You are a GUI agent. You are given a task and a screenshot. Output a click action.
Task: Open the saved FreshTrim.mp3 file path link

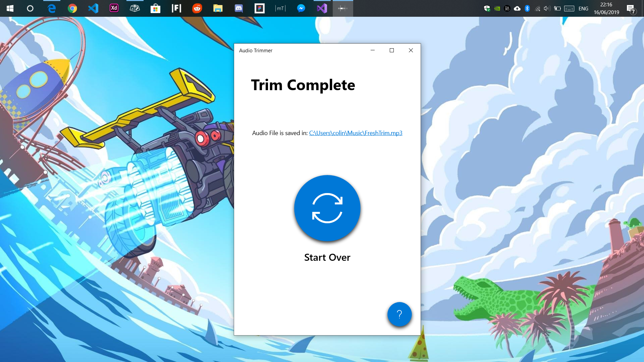(356, 133)
